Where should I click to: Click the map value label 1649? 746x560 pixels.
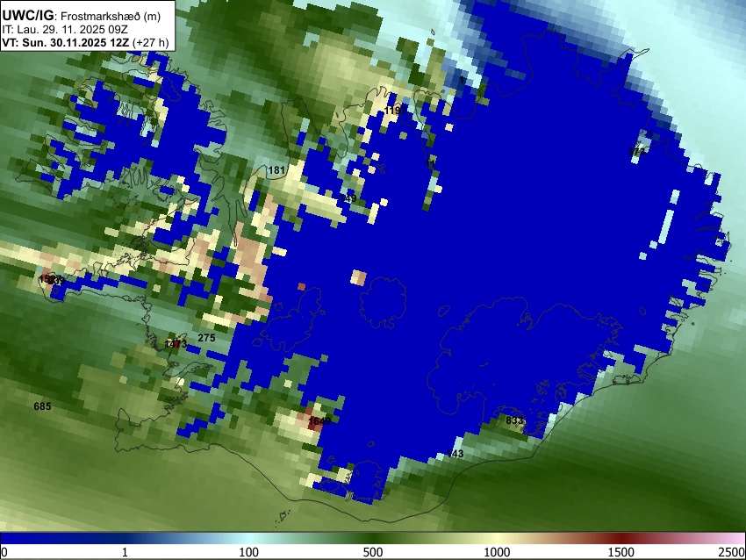point(319,421)
